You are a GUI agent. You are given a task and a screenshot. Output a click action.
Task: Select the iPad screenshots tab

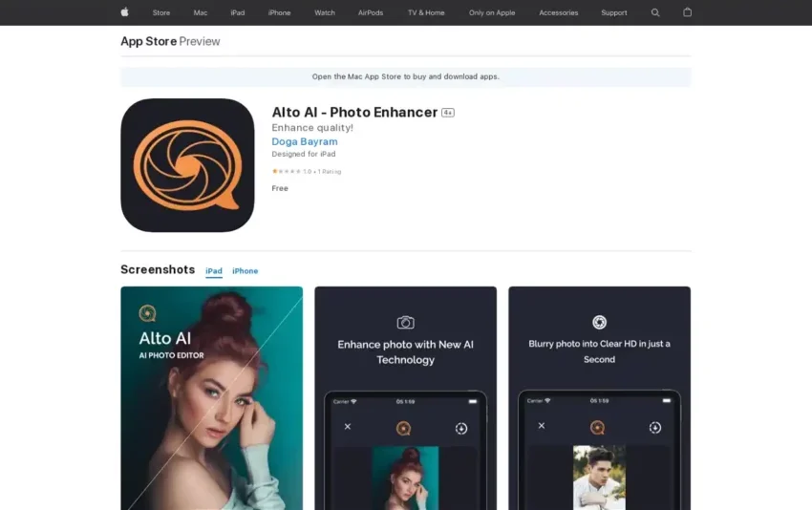(214, 271)
